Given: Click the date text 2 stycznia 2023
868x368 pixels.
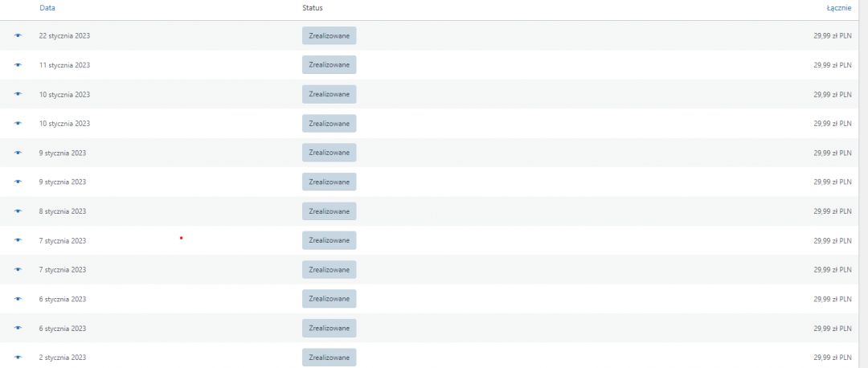Looking at the screenshot, I should coord(63,357).
